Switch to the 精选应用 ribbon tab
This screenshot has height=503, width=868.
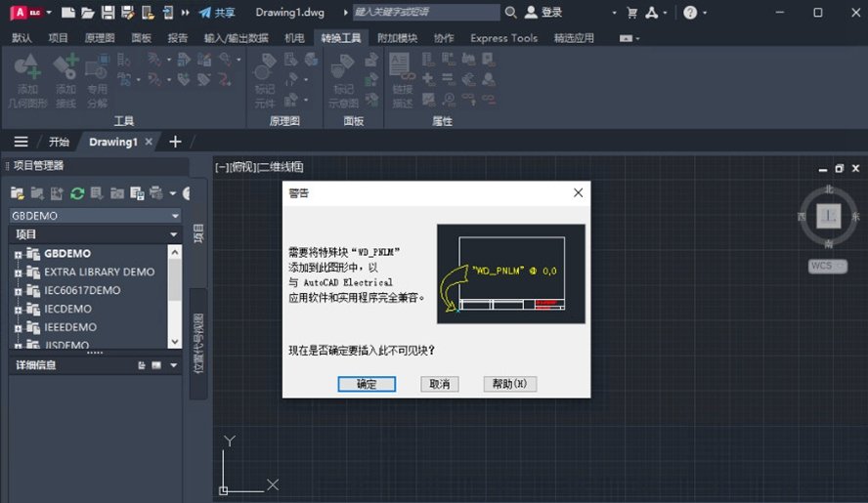pos(574,38)
